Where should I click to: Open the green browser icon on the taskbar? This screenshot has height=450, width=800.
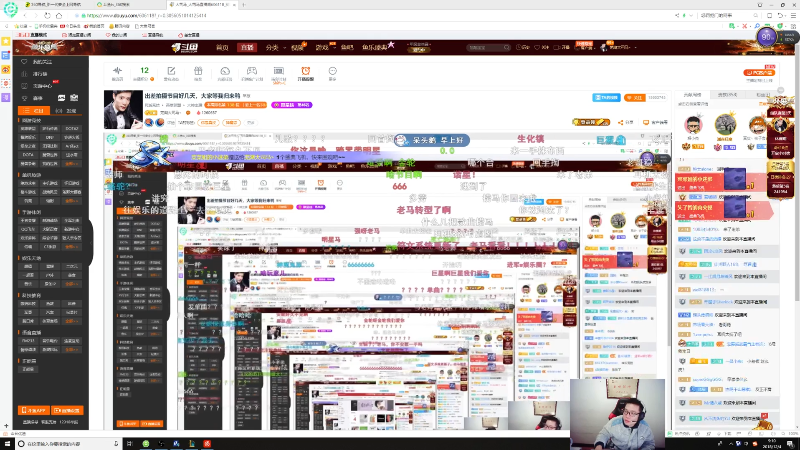(146, 444)
